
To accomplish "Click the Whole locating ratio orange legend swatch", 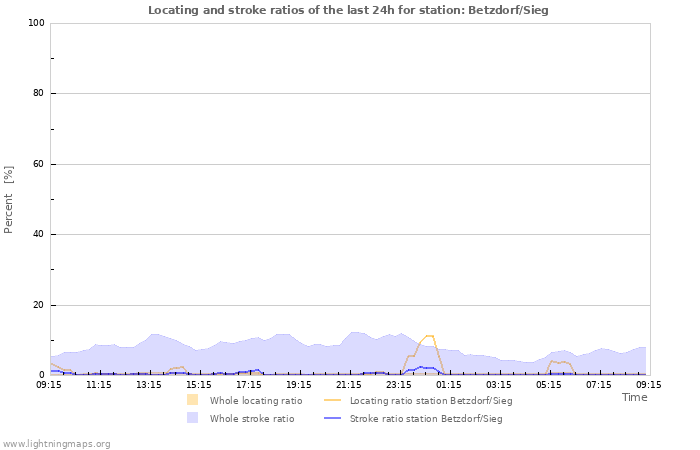I will (x=192, y=400).
